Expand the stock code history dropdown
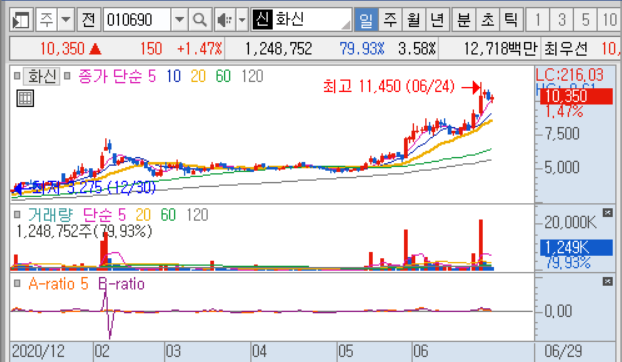622x362 pixels. point(179,19)
